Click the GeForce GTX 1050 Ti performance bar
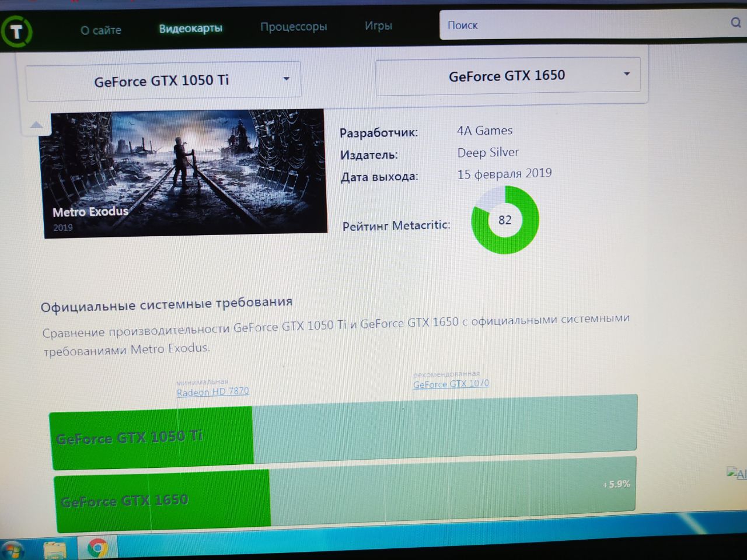 coord(343,433)
